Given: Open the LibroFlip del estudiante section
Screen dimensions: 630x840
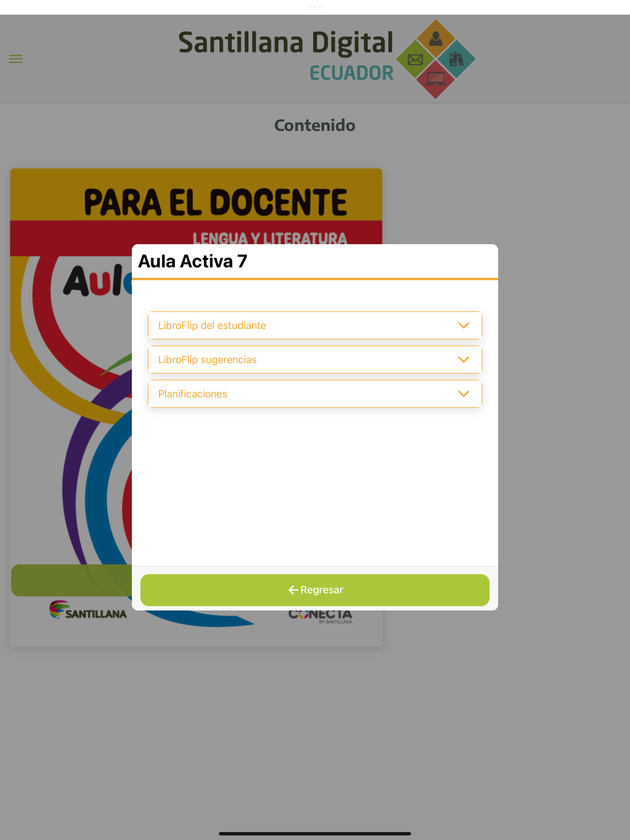Looking at the screenshot, I should tap(315, 325).
